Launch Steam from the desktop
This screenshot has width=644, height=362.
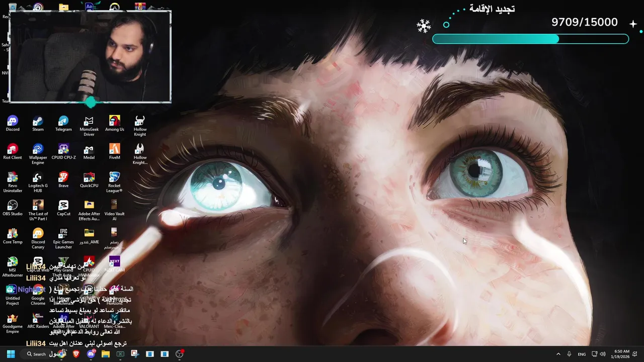pyautogui.click(x=38, y=124)
